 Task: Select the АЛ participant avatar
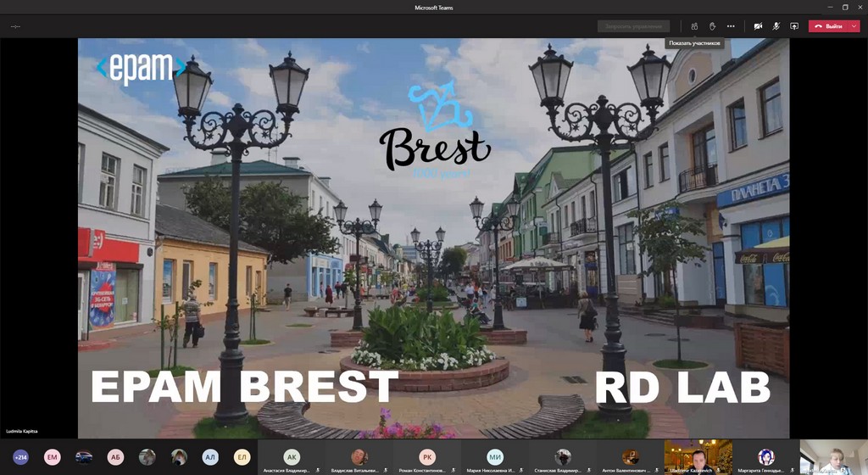210,457
